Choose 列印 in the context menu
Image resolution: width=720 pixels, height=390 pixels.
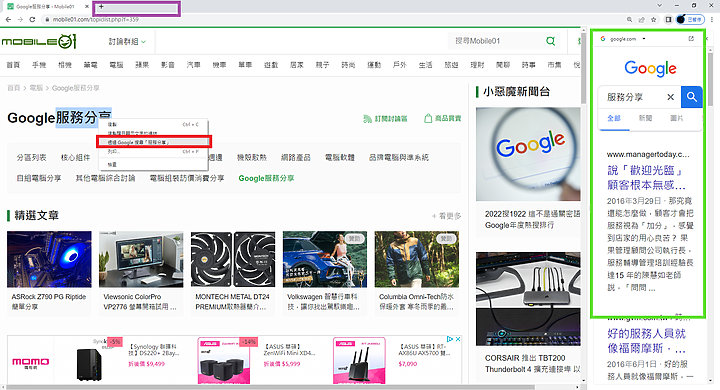(153, 151)
